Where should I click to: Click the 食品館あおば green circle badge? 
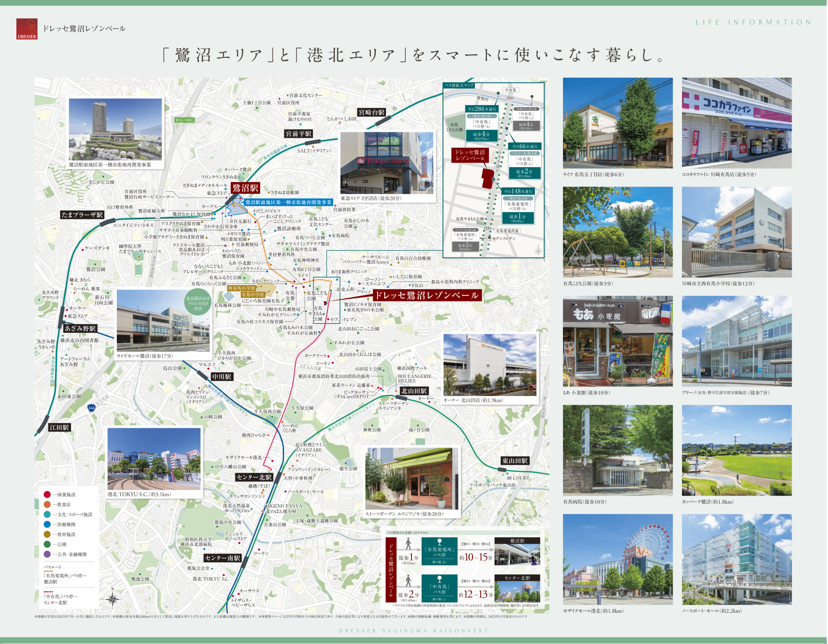(x=198, y=303)
